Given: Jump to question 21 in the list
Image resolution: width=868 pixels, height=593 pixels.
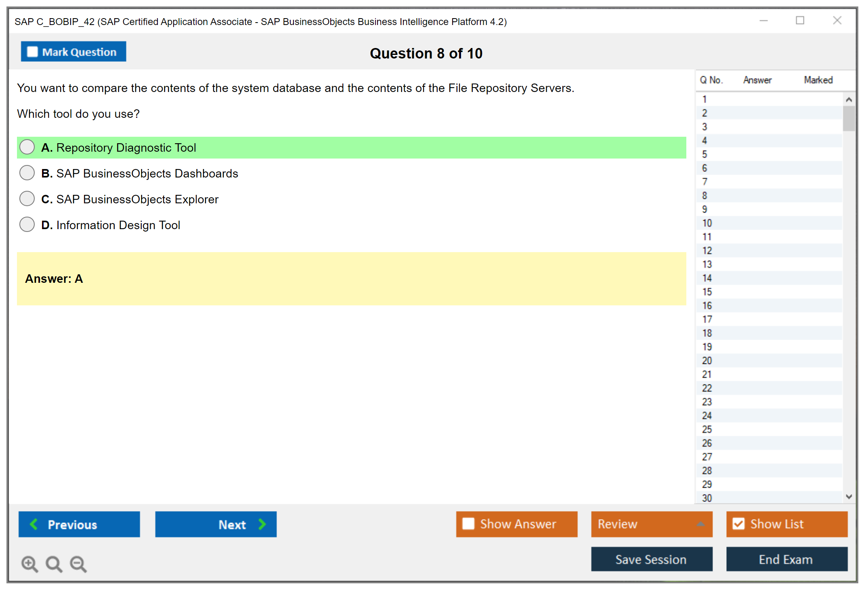Looking at the screenshot, I should tap(707, 374).
